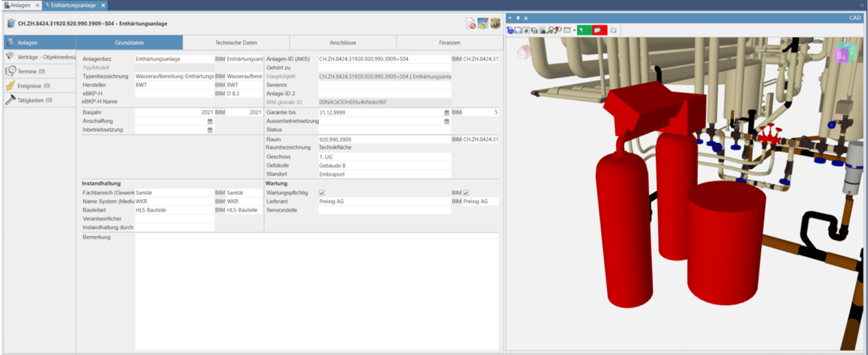Click the Baujahr field showing 2021
The height and width of the screenshot is (355, 868).
coord(175,112)
